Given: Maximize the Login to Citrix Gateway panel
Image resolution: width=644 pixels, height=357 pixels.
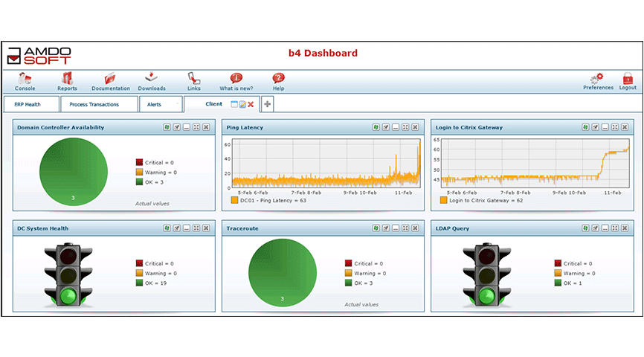Looking at the screenshot, I should pos(615,127).
